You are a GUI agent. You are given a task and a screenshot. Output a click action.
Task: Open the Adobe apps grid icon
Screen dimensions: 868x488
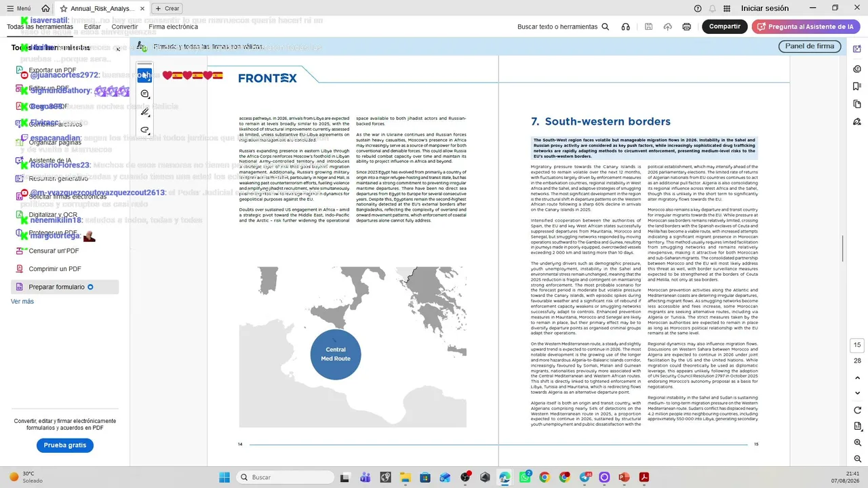[x=727, y=8]
